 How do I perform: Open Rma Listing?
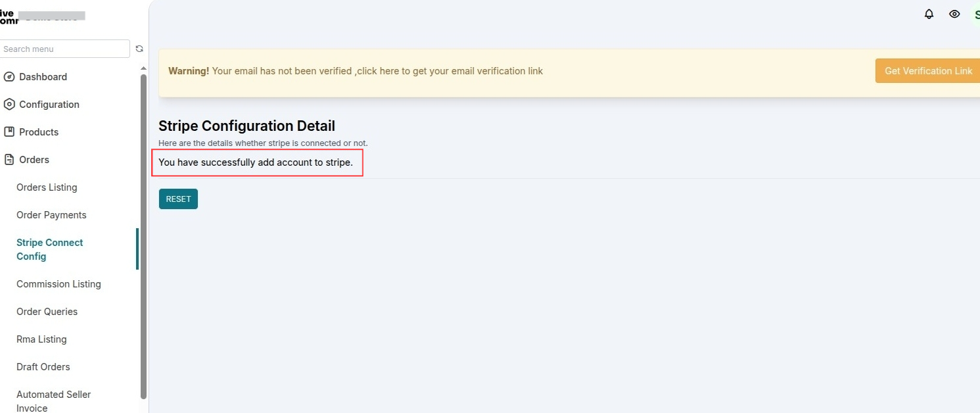click(x=41, y=339)
